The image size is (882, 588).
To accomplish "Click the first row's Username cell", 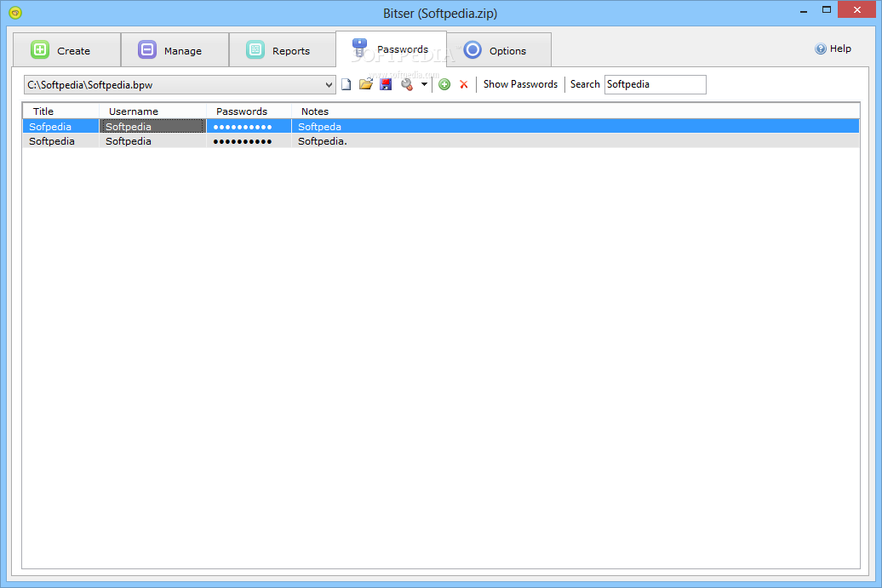I will point(152,127).
